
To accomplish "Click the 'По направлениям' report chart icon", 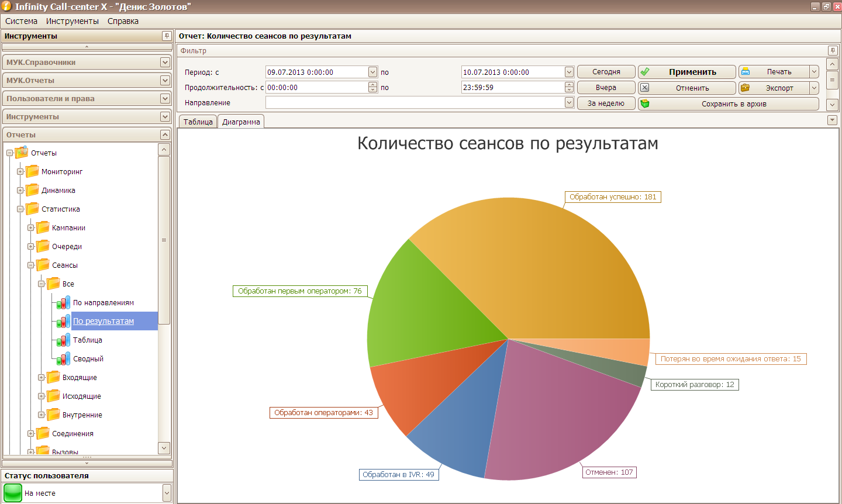I will (x=64, y=303).
